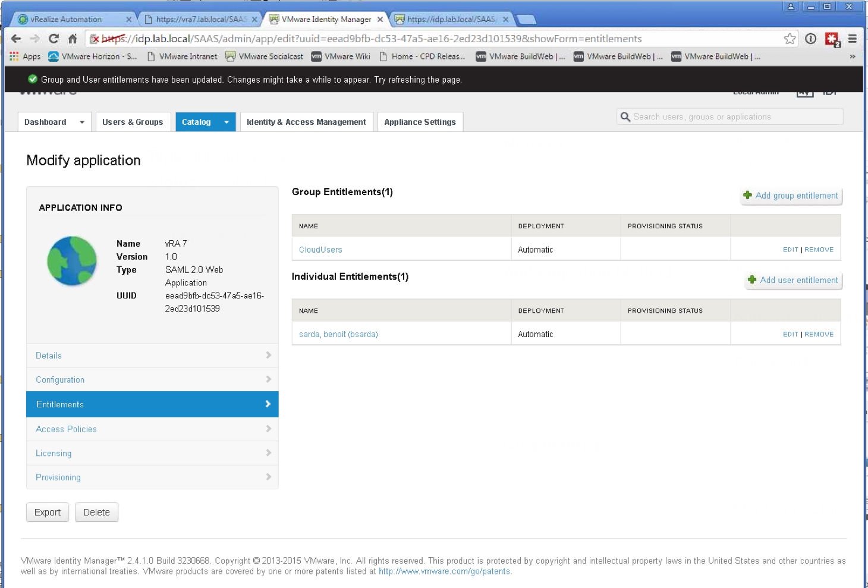Click the search magnifier icon
The width and height of the screenshot is (868, 588).
(x=625, y=117)
